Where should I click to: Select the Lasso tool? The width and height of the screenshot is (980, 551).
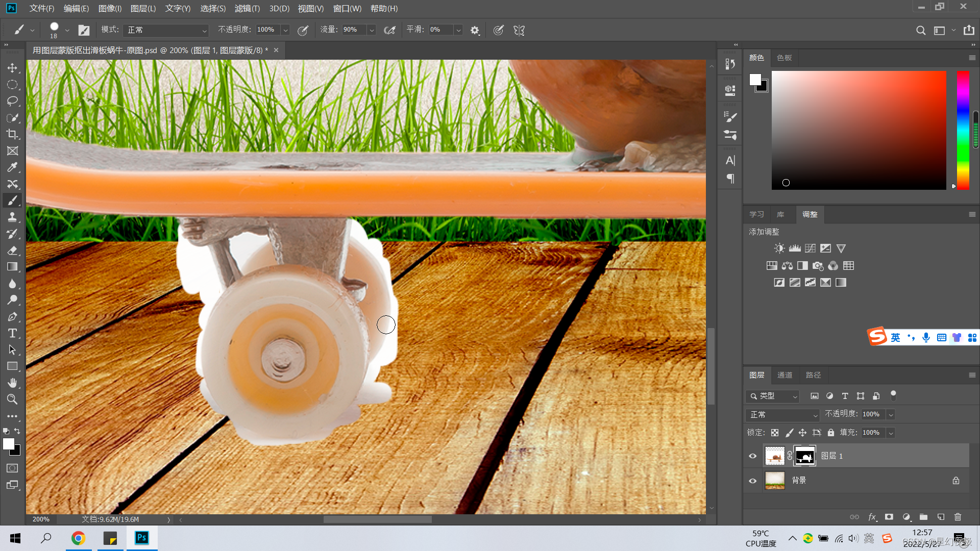pos(12,101)
